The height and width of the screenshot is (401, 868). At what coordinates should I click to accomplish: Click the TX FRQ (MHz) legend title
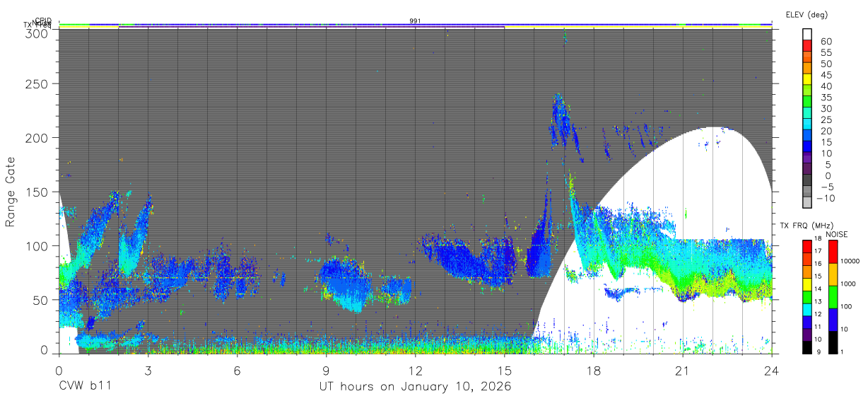(x=805, y=226)
